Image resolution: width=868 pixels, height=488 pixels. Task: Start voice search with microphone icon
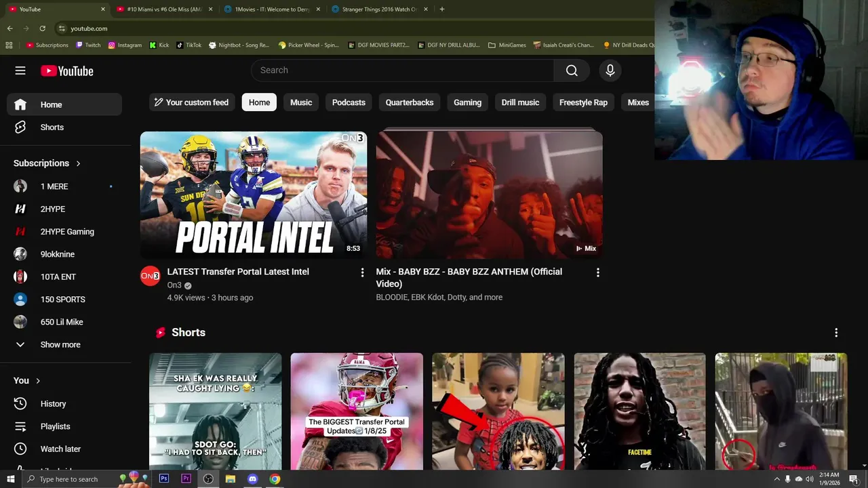point(610,70)
